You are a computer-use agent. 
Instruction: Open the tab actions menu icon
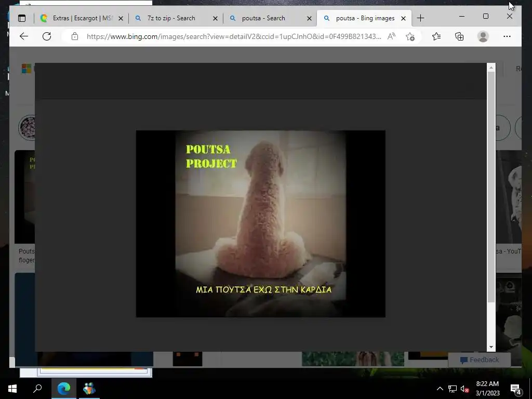click(x=22, y=18)
